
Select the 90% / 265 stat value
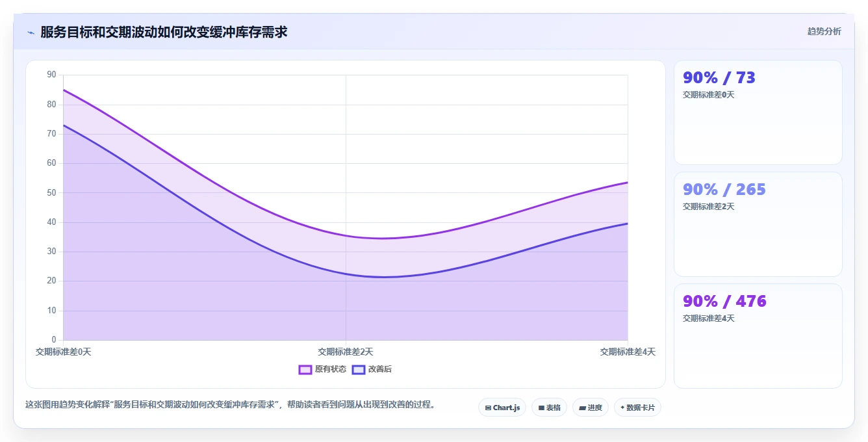pyautogui.click(x=724, y=190)
